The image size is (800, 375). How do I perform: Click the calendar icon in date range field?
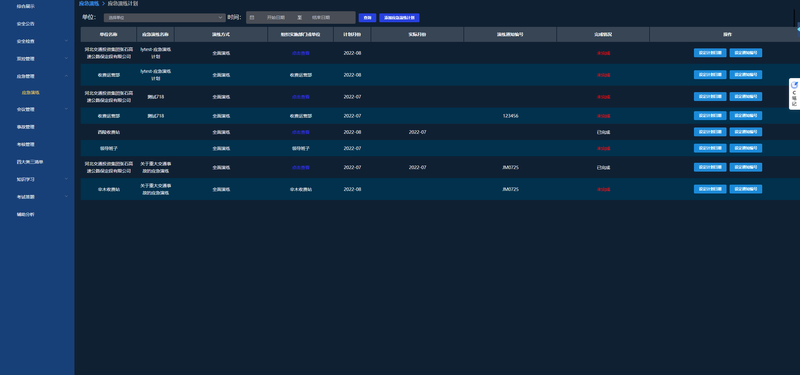(x=252, y=17)
